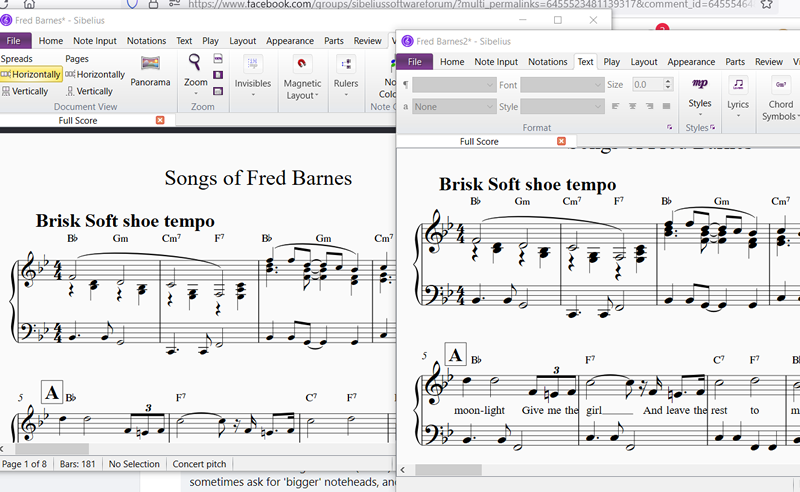Click the Chord Symbols icon

pyautogui.click(x=781, y=85)
